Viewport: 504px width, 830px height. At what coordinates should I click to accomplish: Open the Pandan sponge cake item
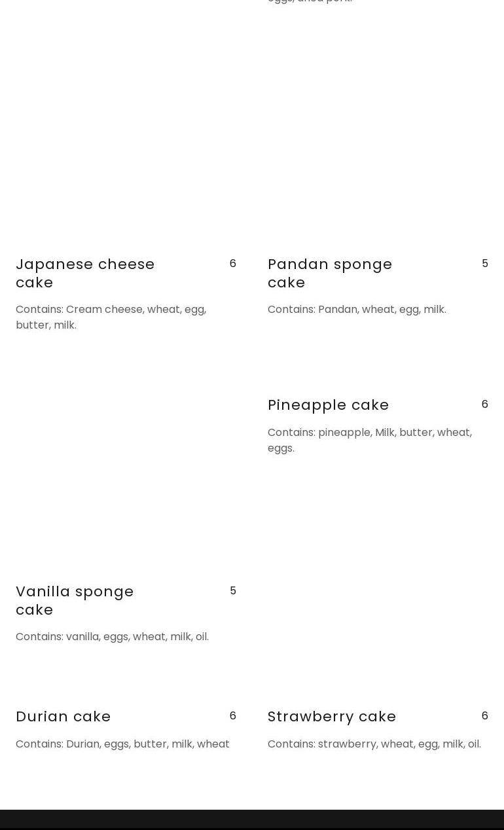click(x=330, y=273)
